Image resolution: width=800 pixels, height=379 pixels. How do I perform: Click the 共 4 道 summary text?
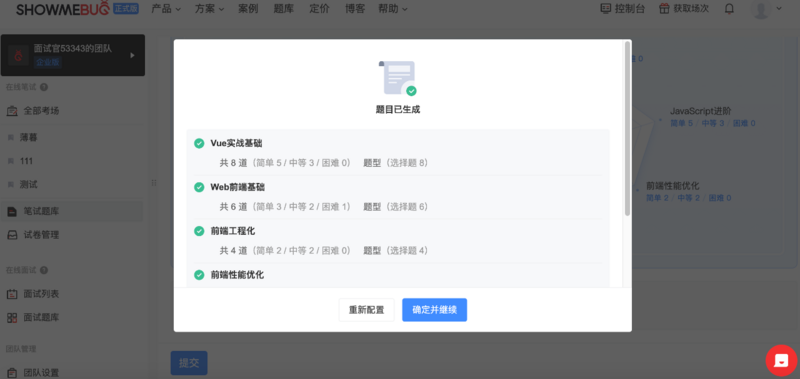(x=233, y=251)
